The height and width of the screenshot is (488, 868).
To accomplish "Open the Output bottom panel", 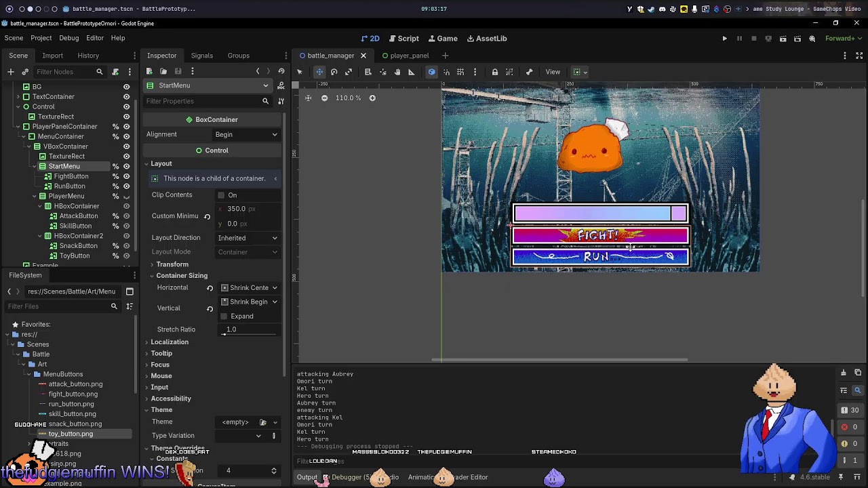I will pyautogui.click(x=307, y=477).
